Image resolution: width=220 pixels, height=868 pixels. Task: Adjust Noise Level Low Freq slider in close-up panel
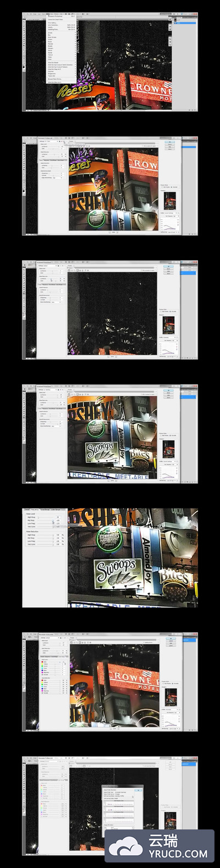[46, 524]
